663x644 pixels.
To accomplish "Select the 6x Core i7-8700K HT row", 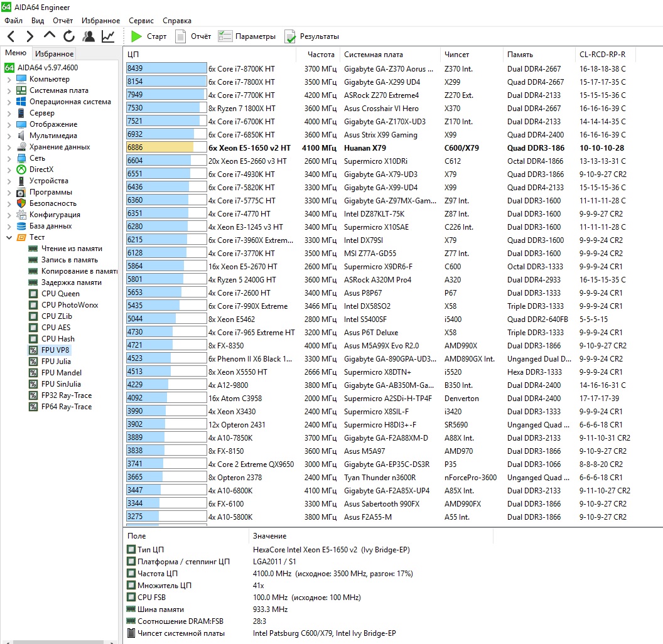I will pos(378,68).
